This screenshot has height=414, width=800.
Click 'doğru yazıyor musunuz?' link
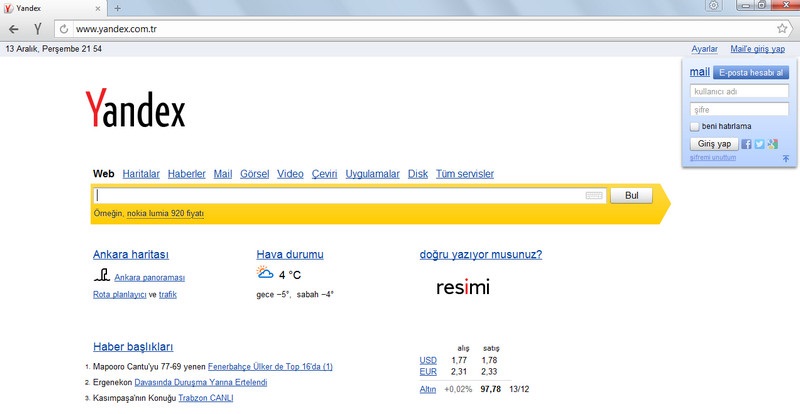coord(481,254)
